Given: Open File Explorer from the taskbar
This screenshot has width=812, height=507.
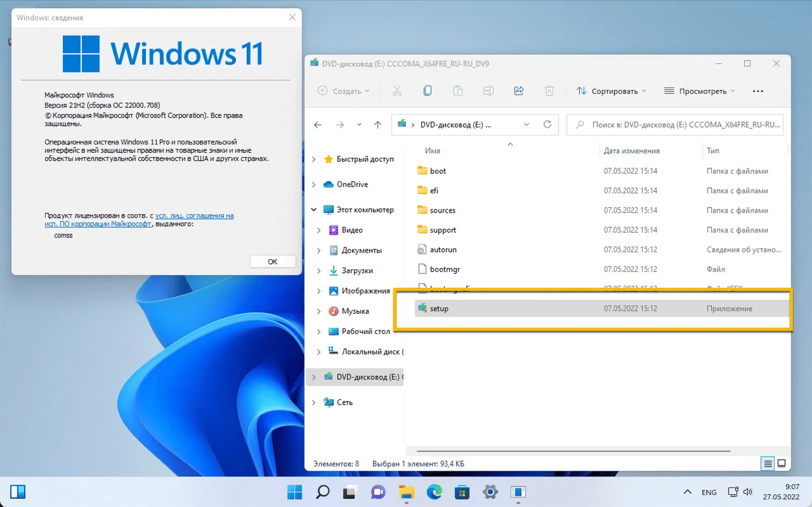Looking at the screenshot, I should point(406,492).
